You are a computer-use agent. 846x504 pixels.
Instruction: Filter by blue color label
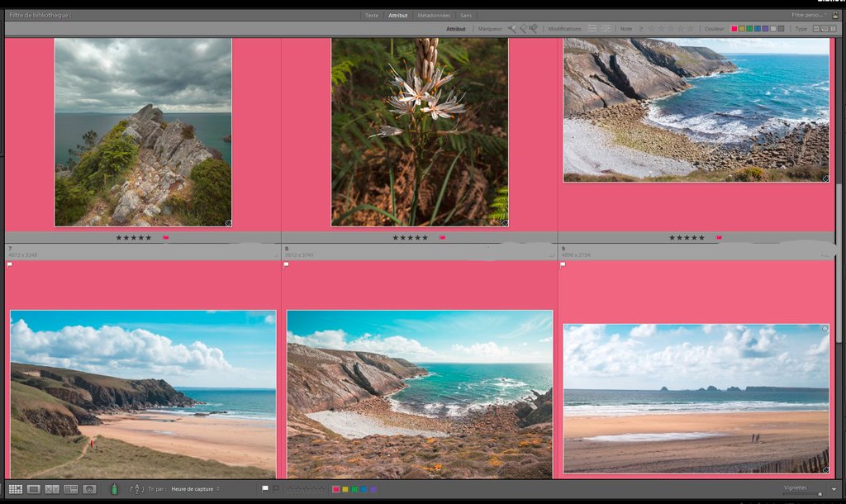coord(758,29)
